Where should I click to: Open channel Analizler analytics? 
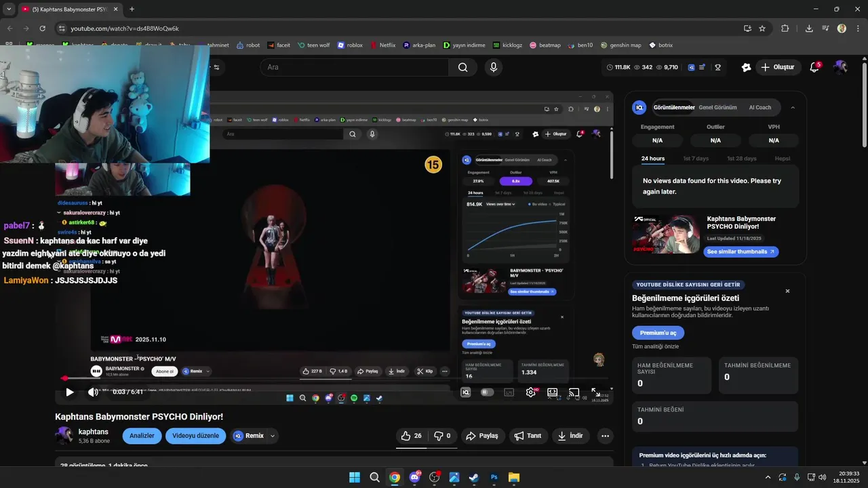(142, 436)
